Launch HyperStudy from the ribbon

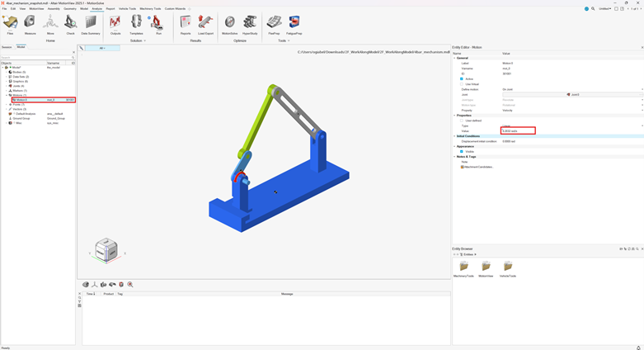(250, 22)
